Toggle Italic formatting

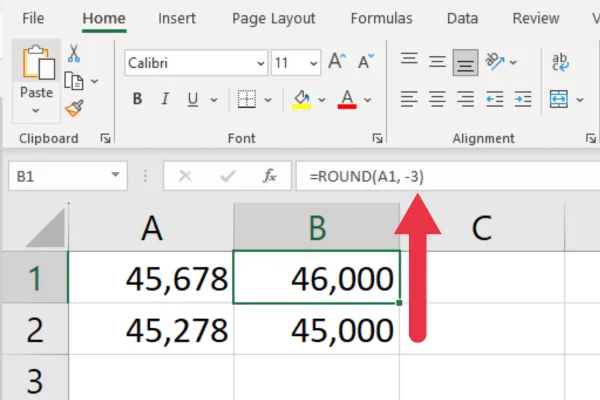(x=165, y=99)
